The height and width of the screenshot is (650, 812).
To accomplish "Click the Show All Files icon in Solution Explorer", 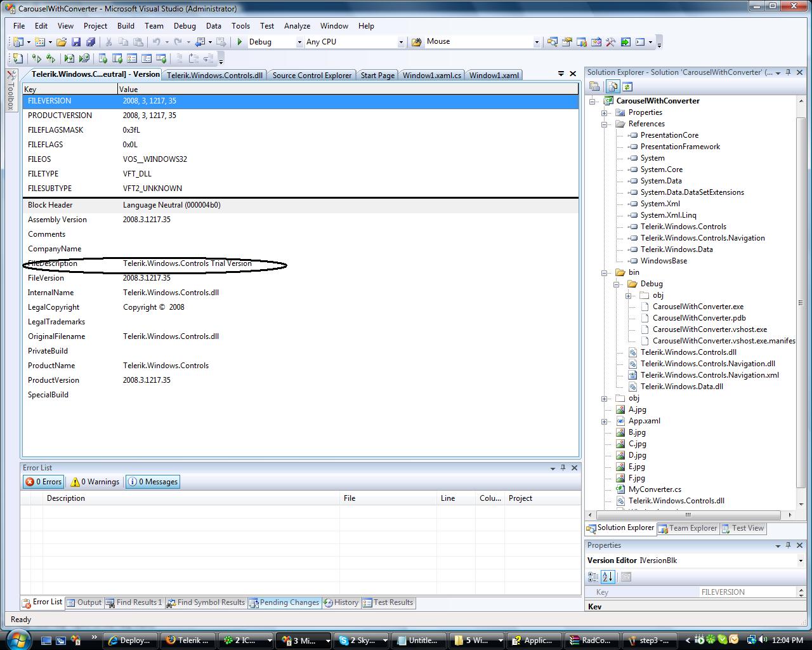I will [x=613, y=87].
